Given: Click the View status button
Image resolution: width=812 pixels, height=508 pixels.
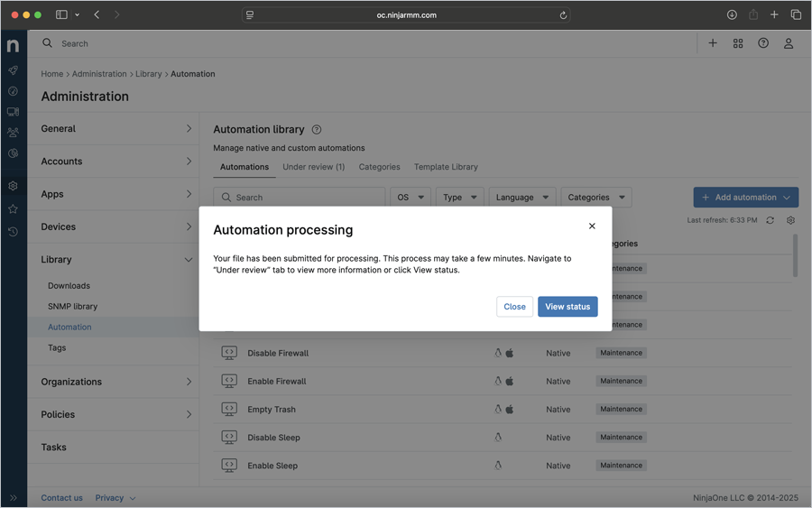Looking at the screenshot, I should point(567,307).
